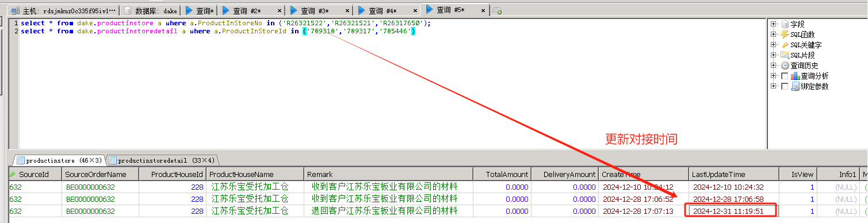Select CreateTime cell 2024-12-28 17:07:13
Screen dimensions: 868x223
click(x=643, y=211)
